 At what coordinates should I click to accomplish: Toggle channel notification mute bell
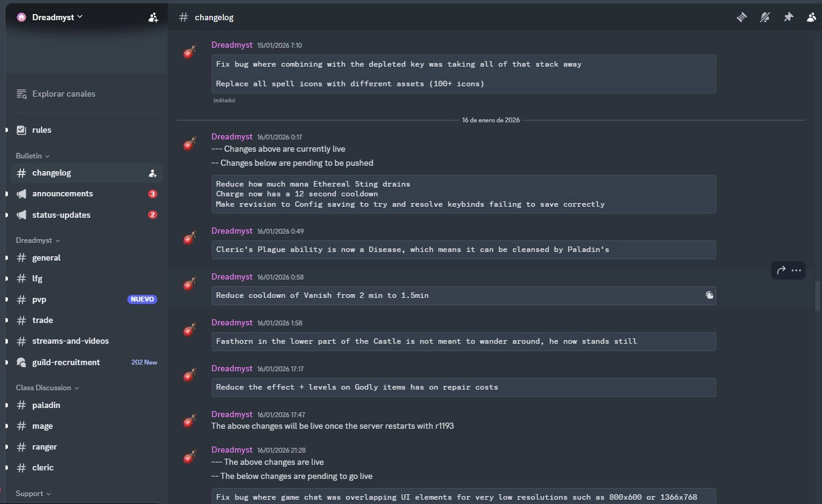765,18
